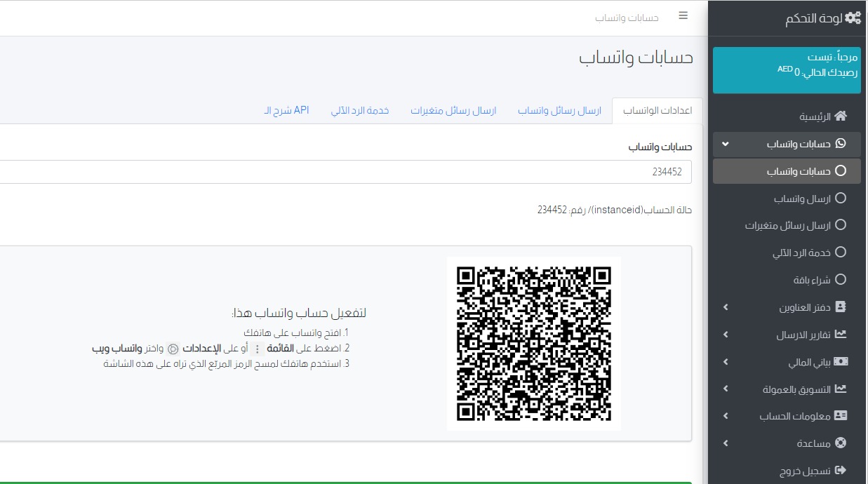Click circle icon beside ارسال واتساب
This screenshot has width=868, height=484.
pos(841,199)
